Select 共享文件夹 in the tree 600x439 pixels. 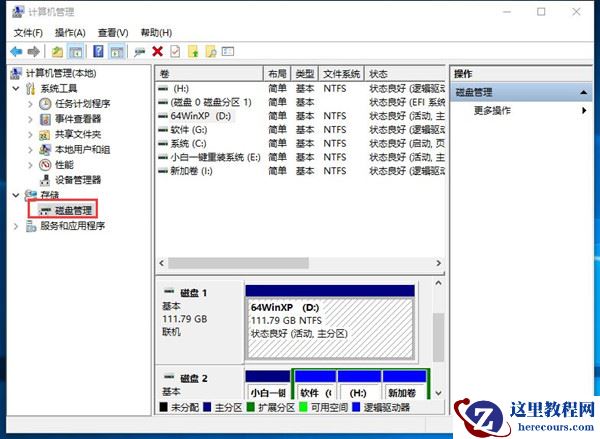click(x=78, y=134)
